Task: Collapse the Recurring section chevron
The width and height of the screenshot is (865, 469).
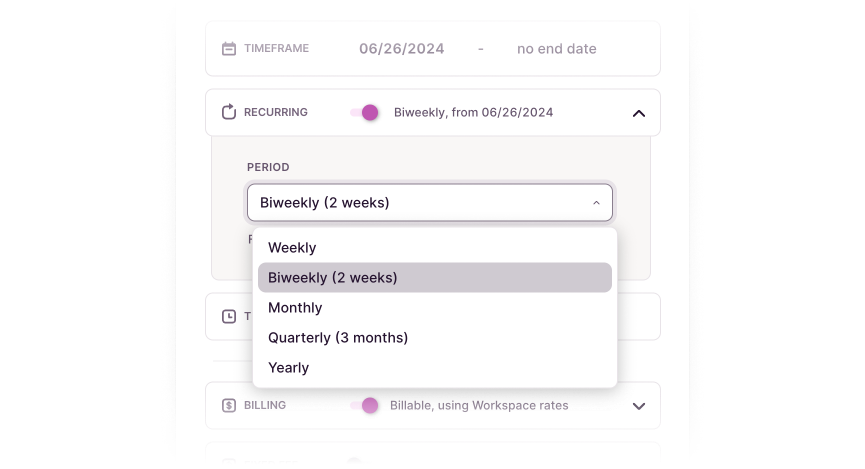Action: click(x=639, y=113)
